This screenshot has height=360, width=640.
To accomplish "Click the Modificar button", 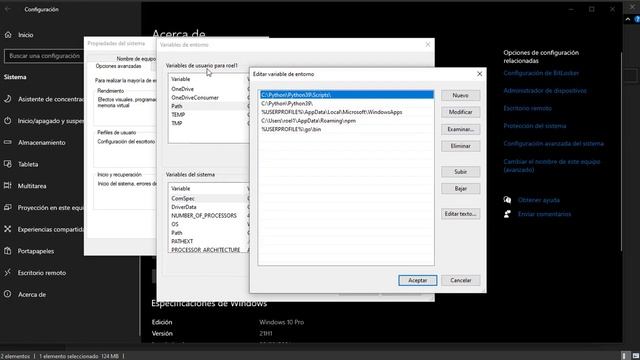I will pos(460,112).
